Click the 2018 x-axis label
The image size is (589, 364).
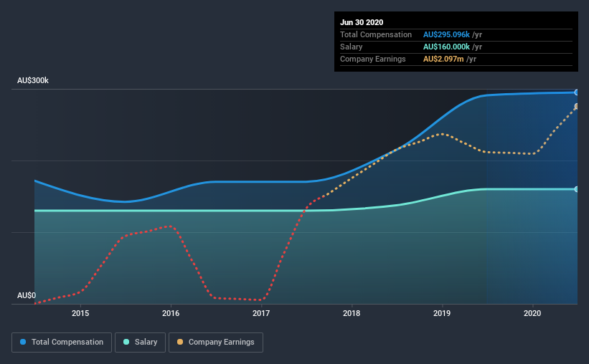click(x=352, y=313)
